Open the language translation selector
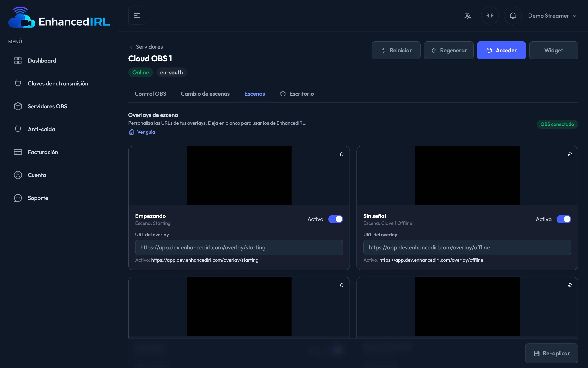Viewport: 588px width, 368px height. [468, 16]
